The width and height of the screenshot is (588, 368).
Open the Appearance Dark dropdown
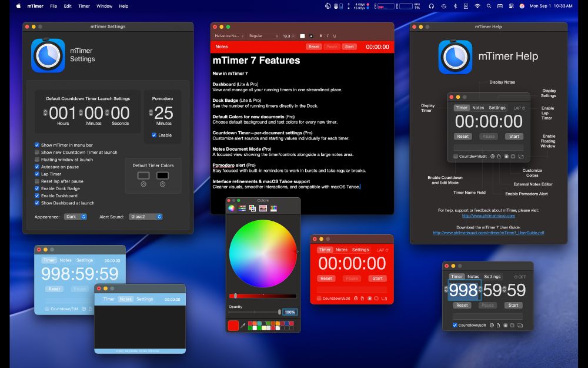(x=75, y=217)
